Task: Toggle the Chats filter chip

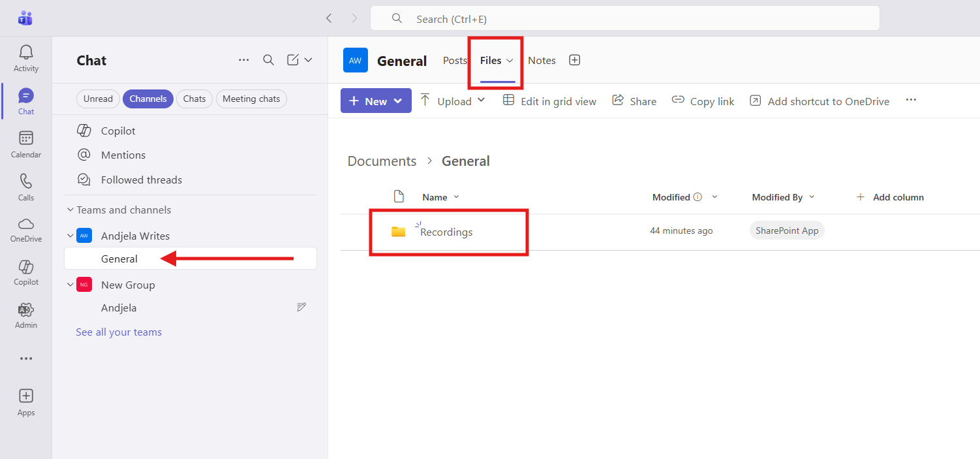Action: 194,99
